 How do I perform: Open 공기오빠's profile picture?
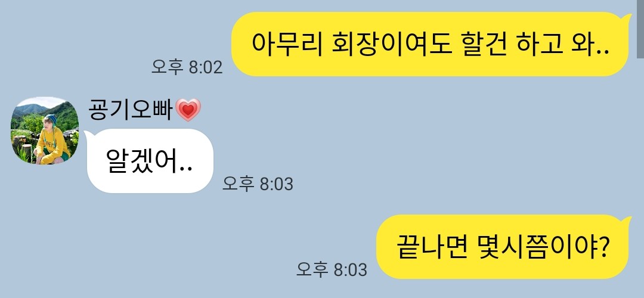[x=45, y=131]
